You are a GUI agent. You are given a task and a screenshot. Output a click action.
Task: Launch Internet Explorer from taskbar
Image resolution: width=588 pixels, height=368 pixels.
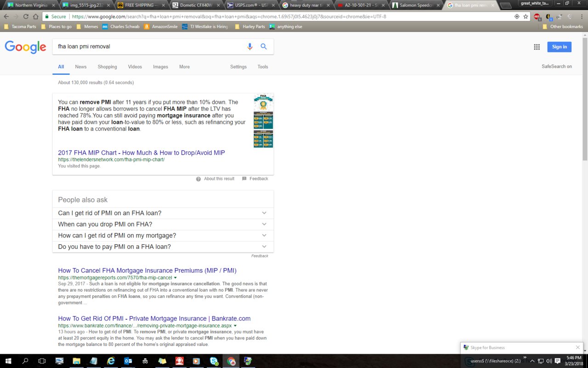[x=111, y=361]
